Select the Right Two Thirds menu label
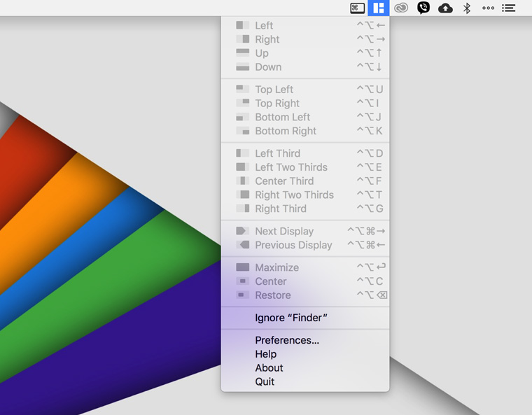This screenshot has width=532, height=415. coord(295,195)
